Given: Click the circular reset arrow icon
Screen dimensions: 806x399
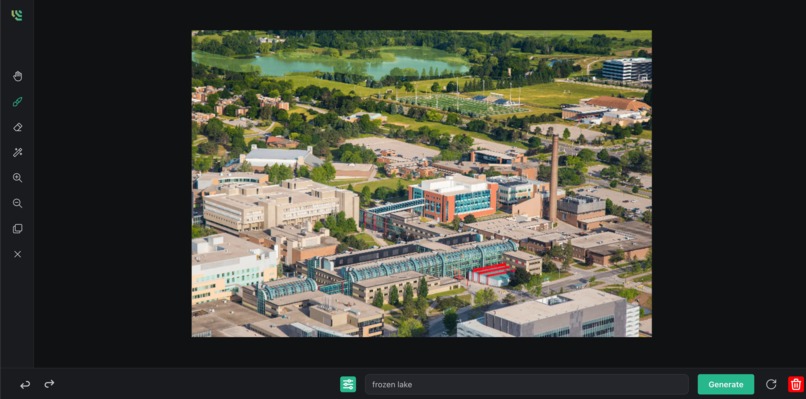Looking at the screenshot, I should tap(771, 384).
